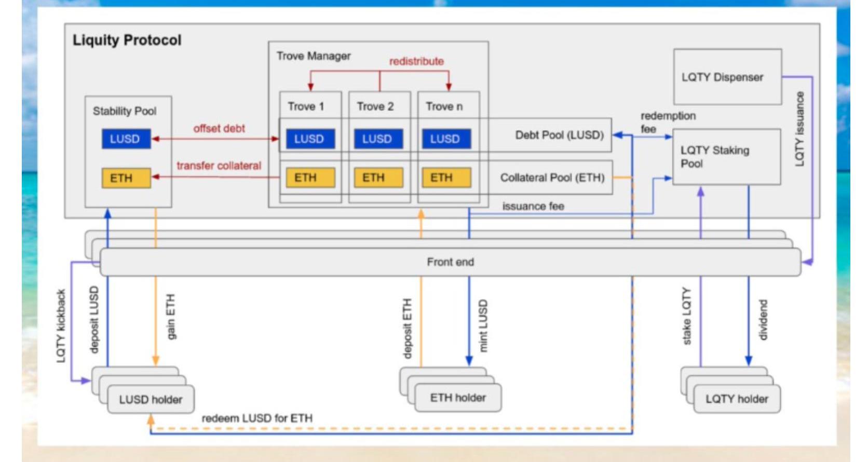Click the Trove Manager title
The height and width of the screenshot is (462, 868).
coord(313,56)
